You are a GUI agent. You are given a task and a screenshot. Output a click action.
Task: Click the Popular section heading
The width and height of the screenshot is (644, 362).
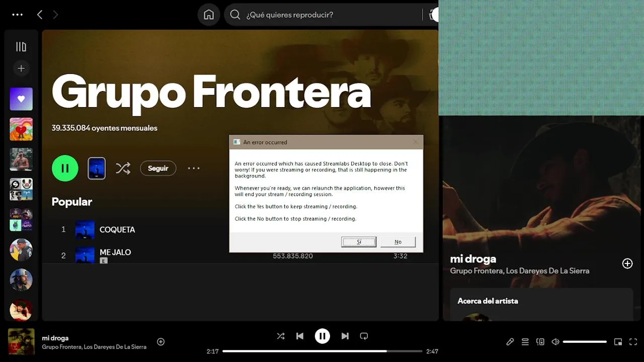tap(72, 202)
